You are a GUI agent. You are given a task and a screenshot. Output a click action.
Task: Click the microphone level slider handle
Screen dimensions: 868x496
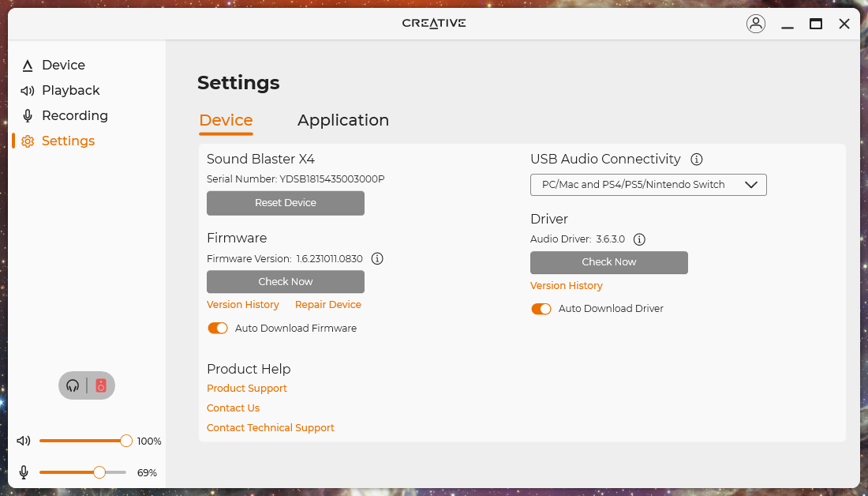click(x=99, y=473)
